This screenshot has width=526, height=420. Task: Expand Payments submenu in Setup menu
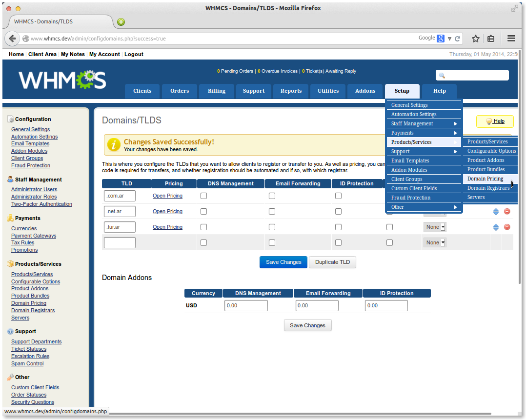point(425,133)
